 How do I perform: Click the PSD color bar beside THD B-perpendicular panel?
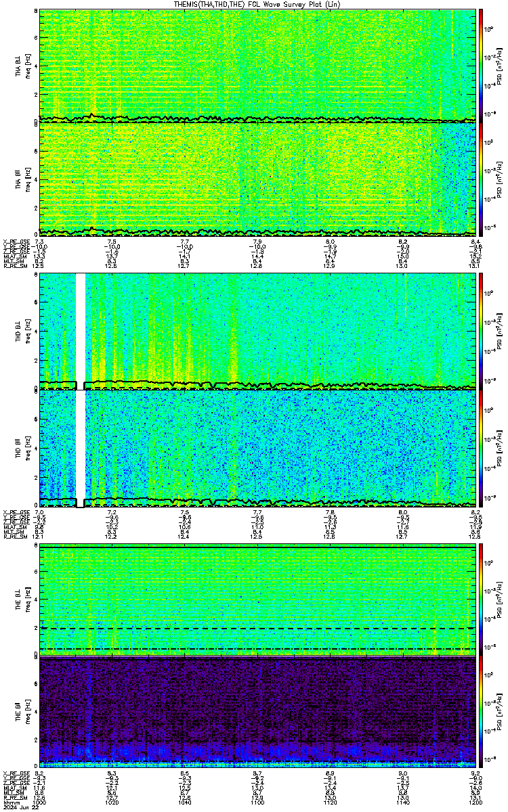pyautogui.click(x=482, y=332)
